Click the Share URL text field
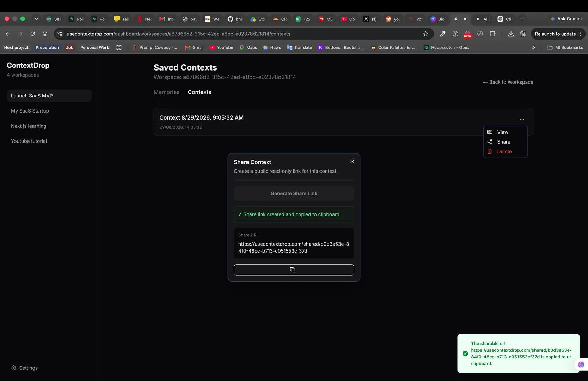This screenshot has height=381, width=588. (294, 243)
